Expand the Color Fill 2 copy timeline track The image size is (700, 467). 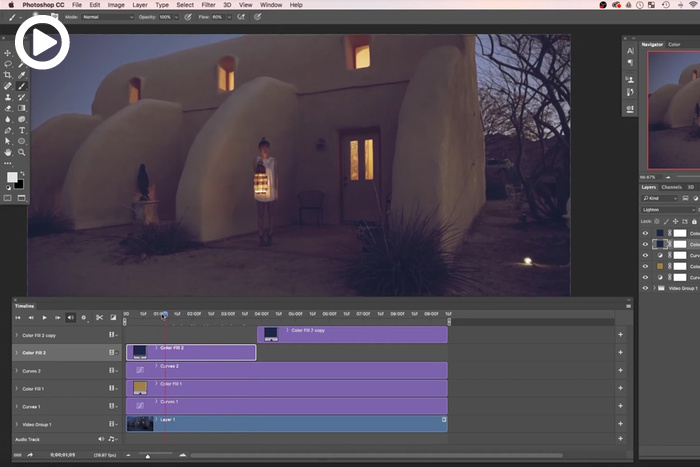(x=17, y=335)
